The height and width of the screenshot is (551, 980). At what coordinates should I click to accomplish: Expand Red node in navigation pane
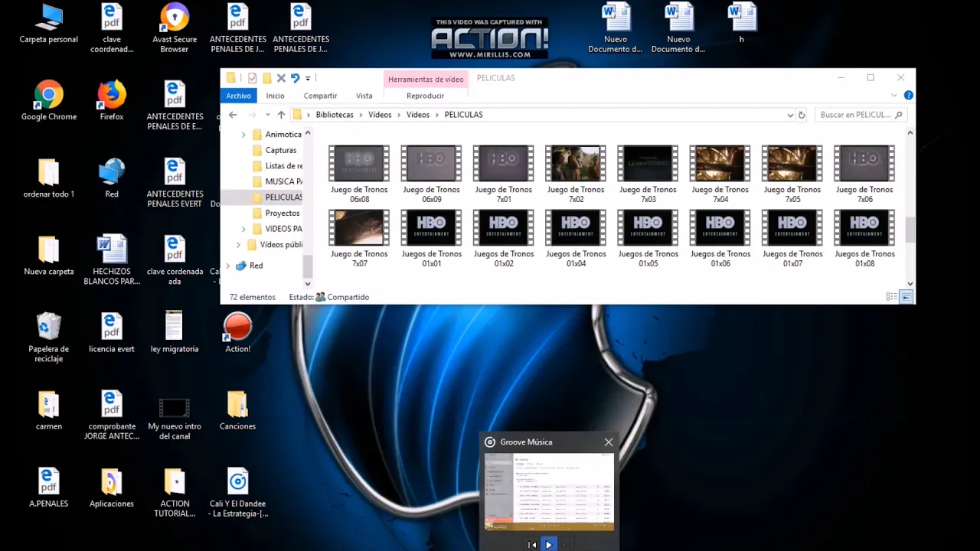pos(227,266)
